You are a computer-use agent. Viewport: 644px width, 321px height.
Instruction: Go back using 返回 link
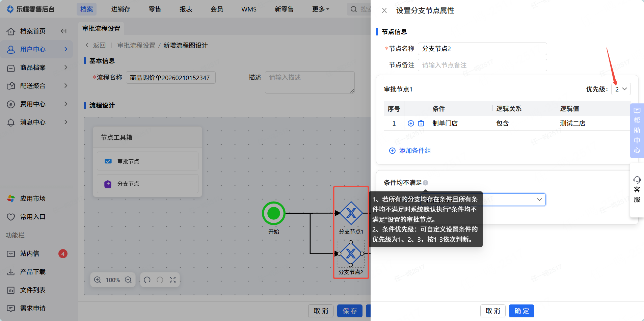point(96,45)
